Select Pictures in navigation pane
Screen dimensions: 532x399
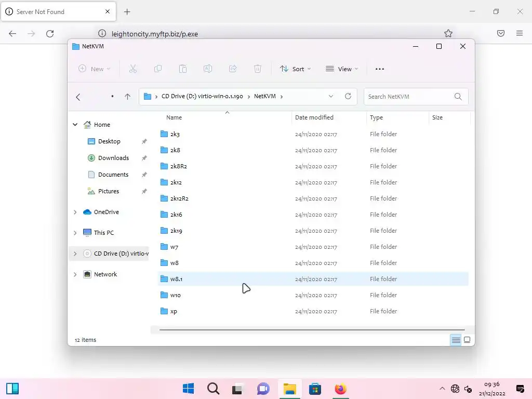coord(109,191)
